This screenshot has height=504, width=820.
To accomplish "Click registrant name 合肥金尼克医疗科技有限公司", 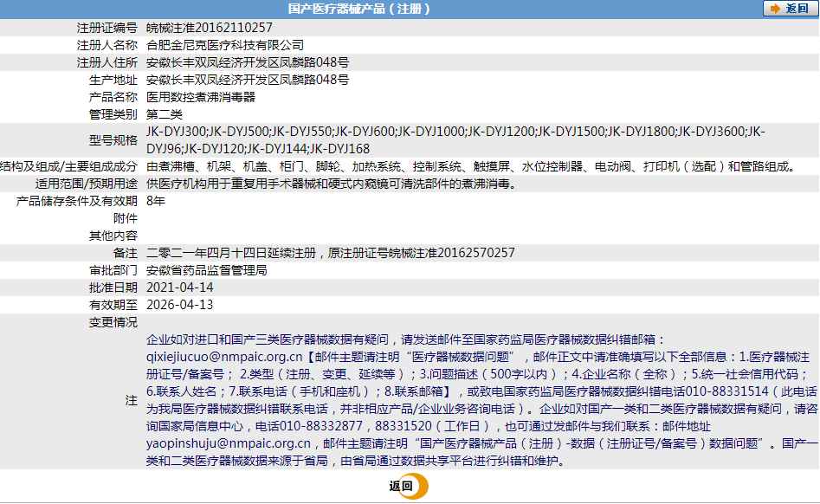I will 225,45.
